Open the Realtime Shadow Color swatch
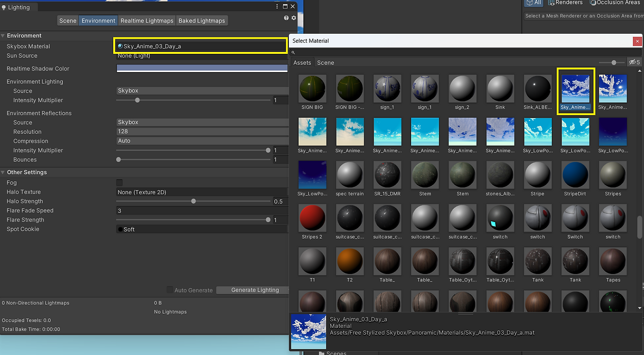Viewport: 644px width, 355px height. 202,68
